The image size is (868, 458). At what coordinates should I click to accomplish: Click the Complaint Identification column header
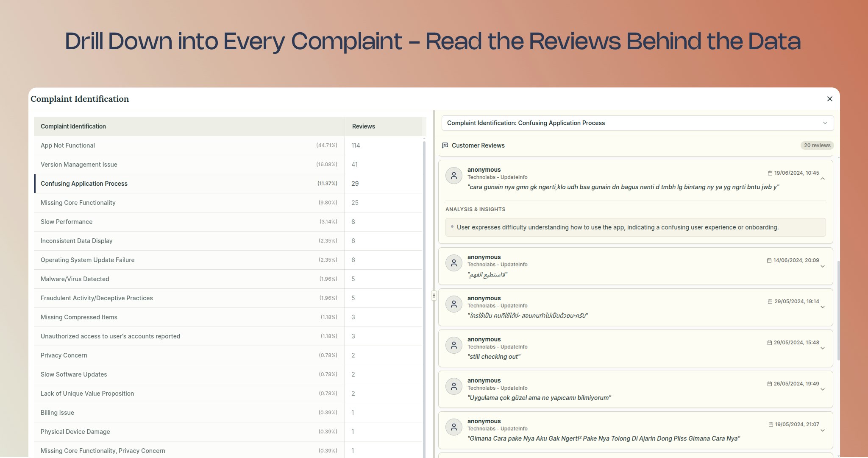tap(73, 126)
